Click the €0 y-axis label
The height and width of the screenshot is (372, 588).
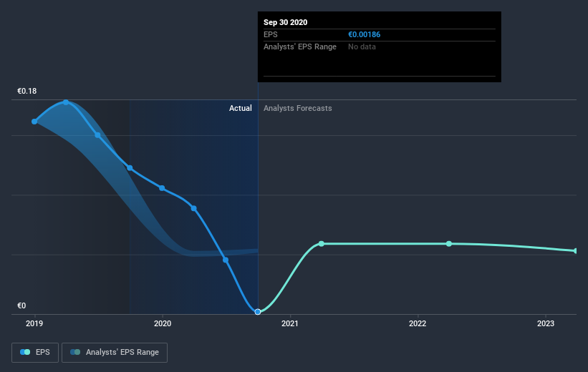[21, 305]
